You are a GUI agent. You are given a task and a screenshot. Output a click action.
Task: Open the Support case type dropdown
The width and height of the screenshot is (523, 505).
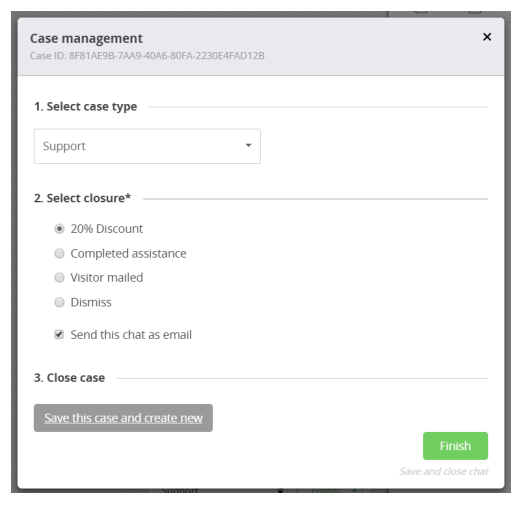pyautogui.click(x=147, y=146)
